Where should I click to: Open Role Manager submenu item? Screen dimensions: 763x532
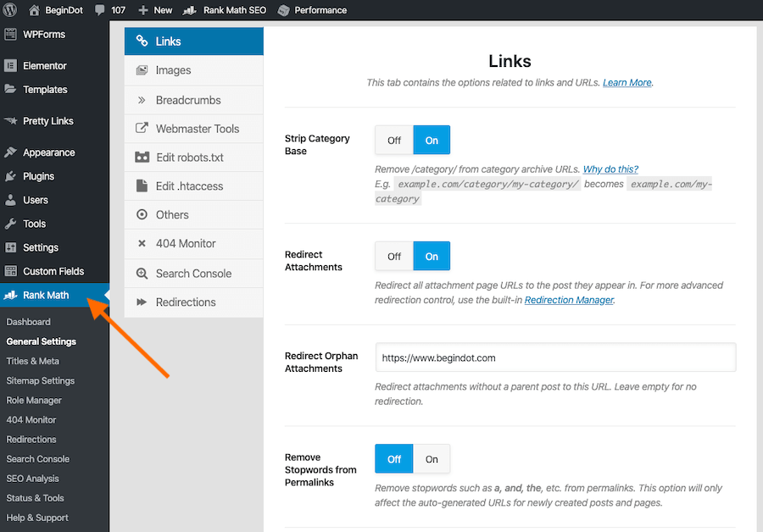(x=34, y=400)
